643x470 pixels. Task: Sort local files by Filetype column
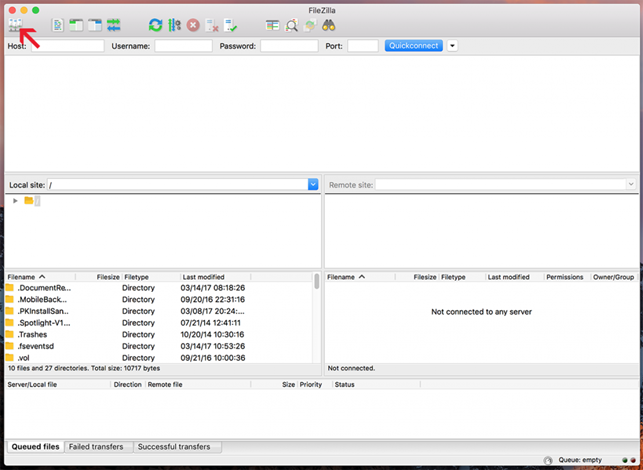click(x=151, y=277)
